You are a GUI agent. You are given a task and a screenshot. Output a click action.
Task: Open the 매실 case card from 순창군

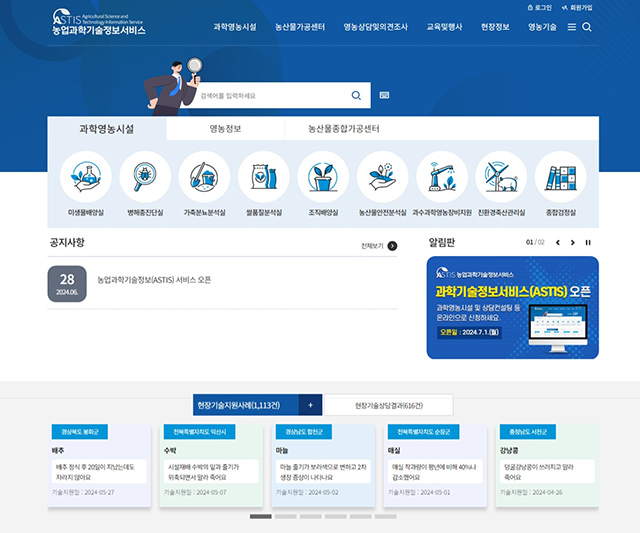click(x=435, y=466)
